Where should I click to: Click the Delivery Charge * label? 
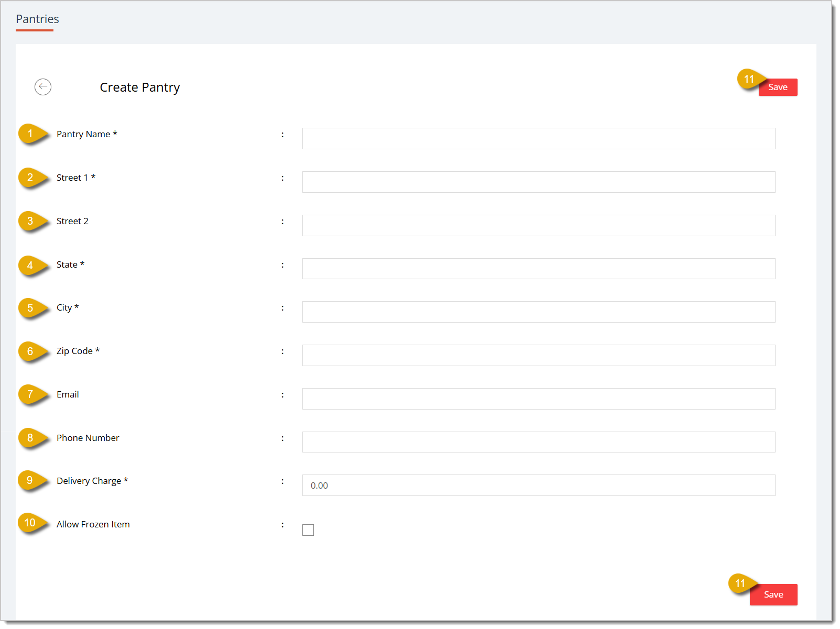(92, 481)
